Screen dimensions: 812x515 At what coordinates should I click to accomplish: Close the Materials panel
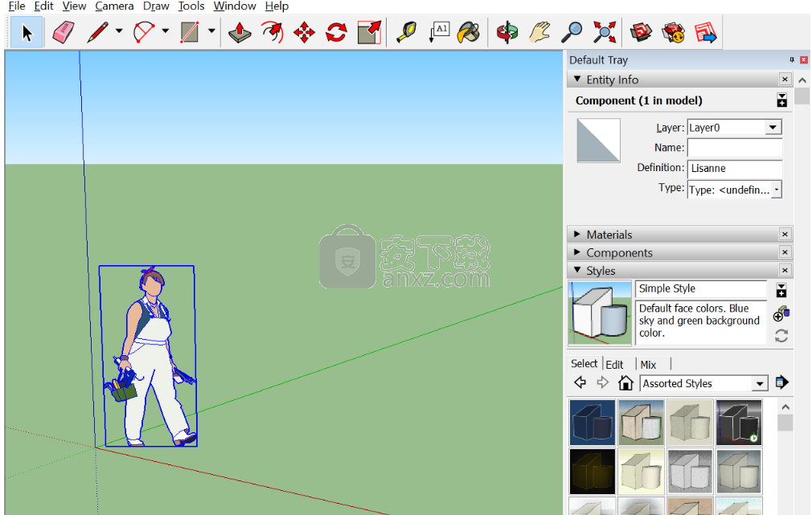(x=785, y=235)
